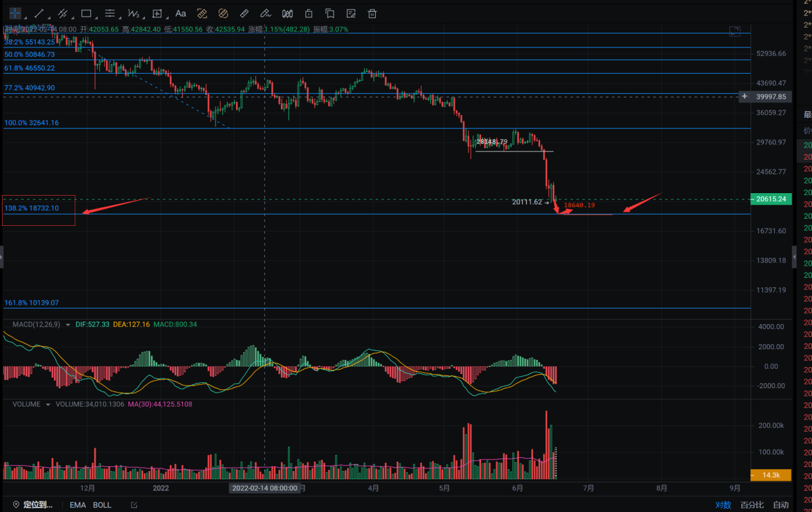
Task: Click the 100.0% 32641.16 Fibonacci label
Action: (x=31, y=123)
